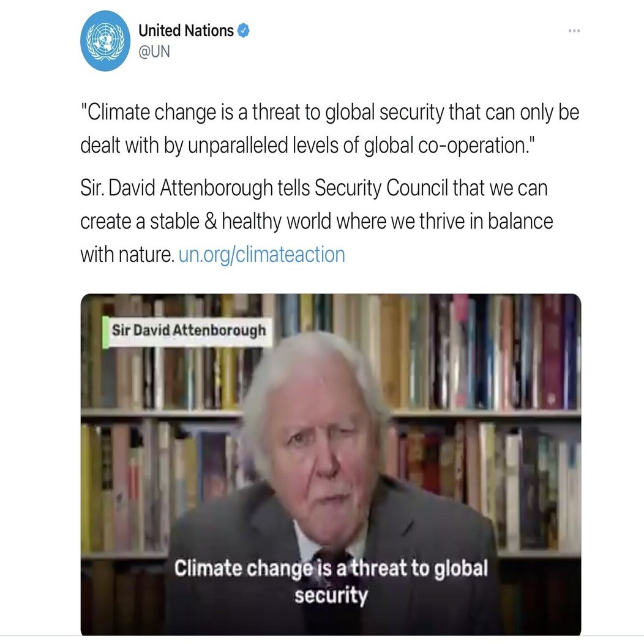Screen dimensions: 644x644
Task: Click the ampersand in the tweet text
Action: [x=211, y=222]
